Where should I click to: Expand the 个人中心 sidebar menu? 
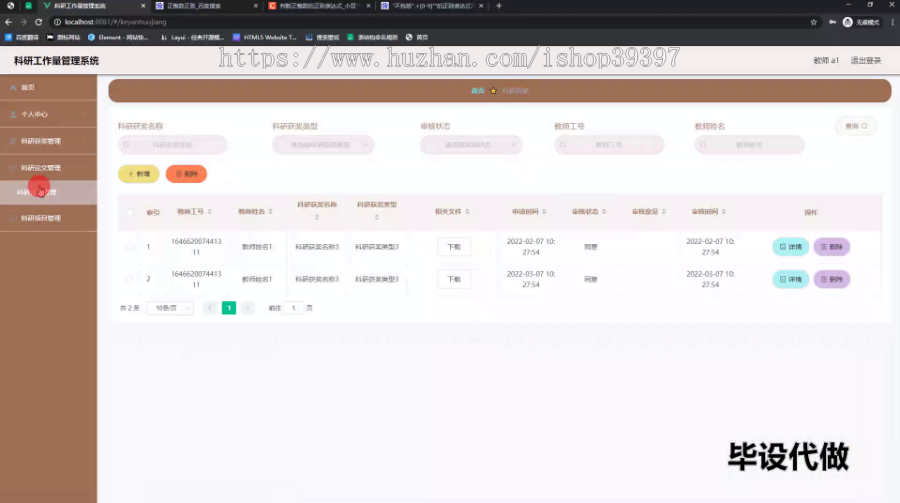(48, 114)
